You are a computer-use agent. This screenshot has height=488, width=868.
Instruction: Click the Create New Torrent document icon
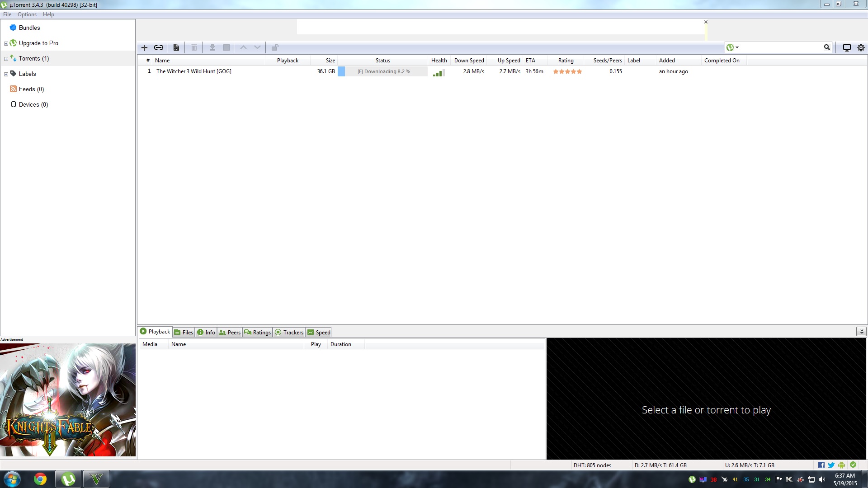176,47
